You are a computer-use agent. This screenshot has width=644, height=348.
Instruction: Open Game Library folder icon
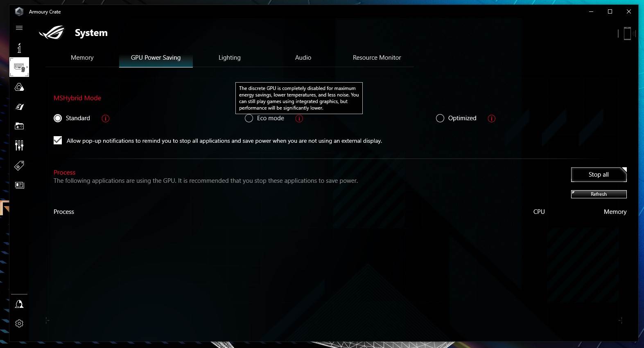(x=19, y=126)
